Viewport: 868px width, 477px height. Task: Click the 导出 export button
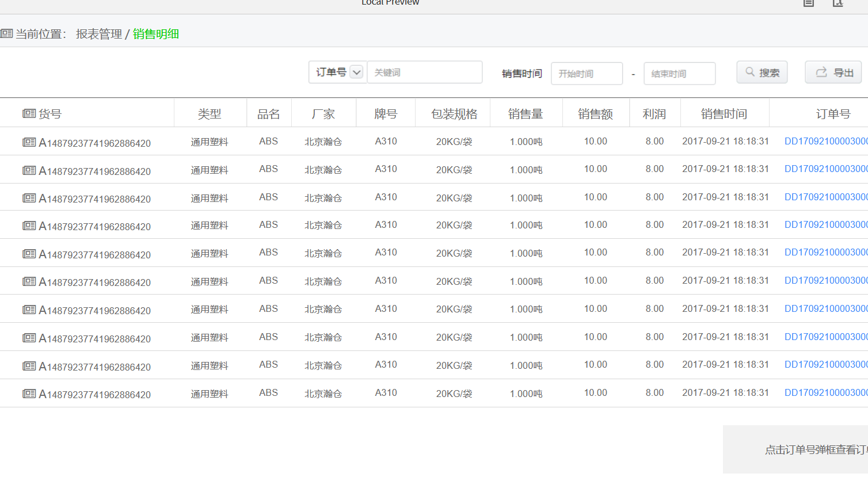click(833, 72)
